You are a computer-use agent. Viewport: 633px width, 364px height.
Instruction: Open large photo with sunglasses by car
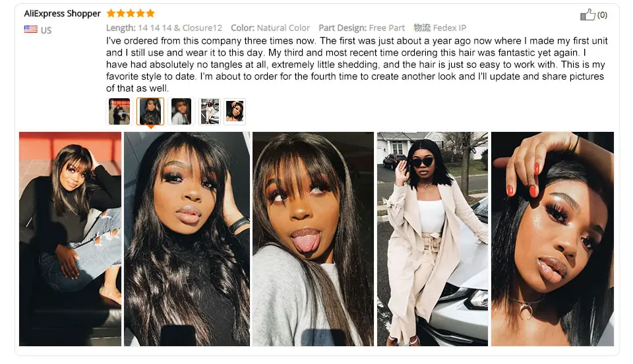[x=433, y=239]
